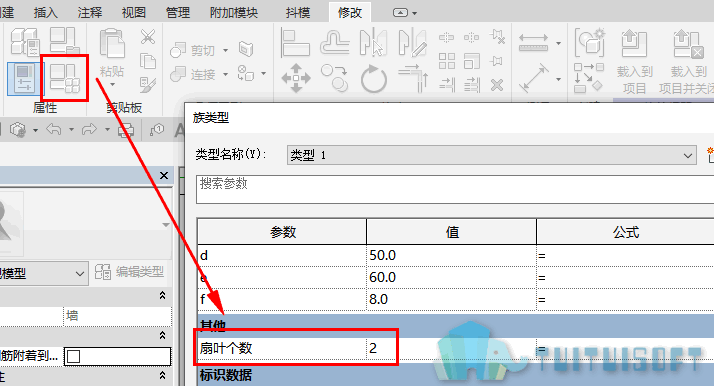Screen dimensions: 714x386
Task: Open the Undo history dropdown arrow
Action: [71, 130]
